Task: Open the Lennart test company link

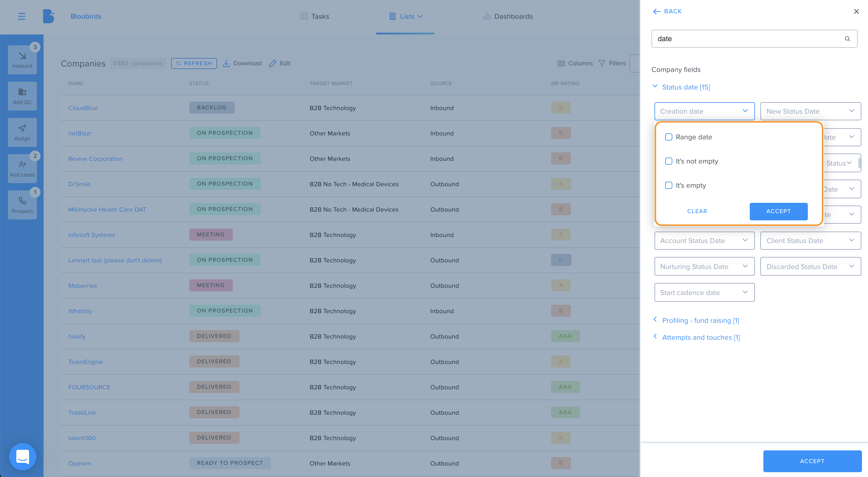Action: point(115,260)
